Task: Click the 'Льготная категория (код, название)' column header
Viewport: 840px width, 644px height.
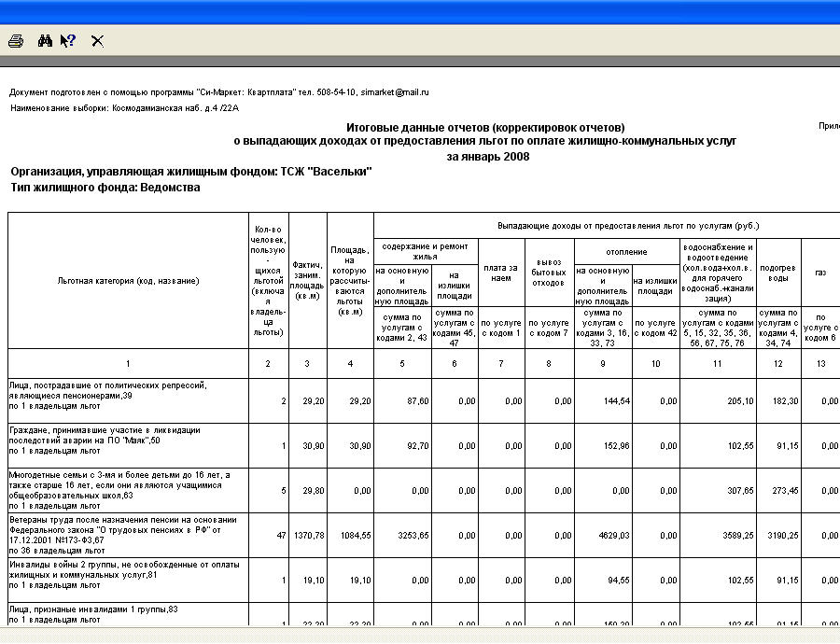Action: (128, 281)
